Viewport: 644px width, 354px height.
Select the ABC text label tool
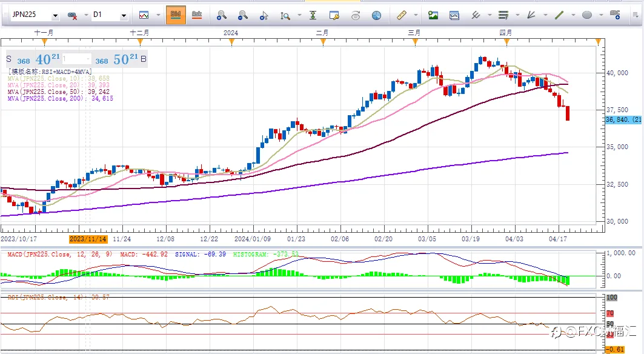[615, 15]
